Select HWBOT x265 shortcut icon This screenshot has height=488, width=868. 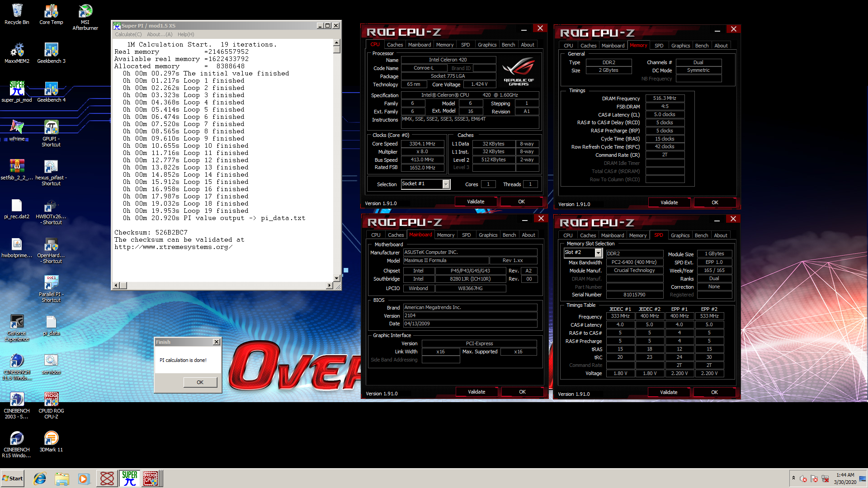(x=51, y=211)
